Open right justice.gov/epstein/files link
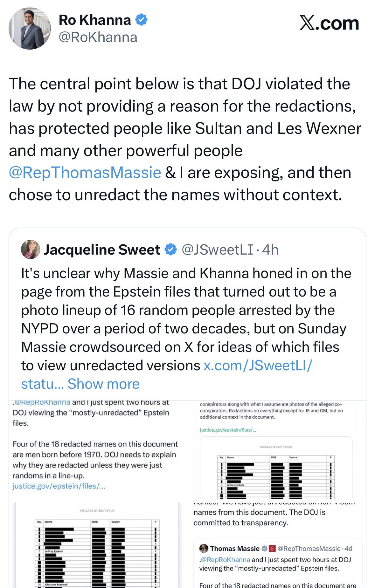The image size is (375, 588). coord(228,430)
